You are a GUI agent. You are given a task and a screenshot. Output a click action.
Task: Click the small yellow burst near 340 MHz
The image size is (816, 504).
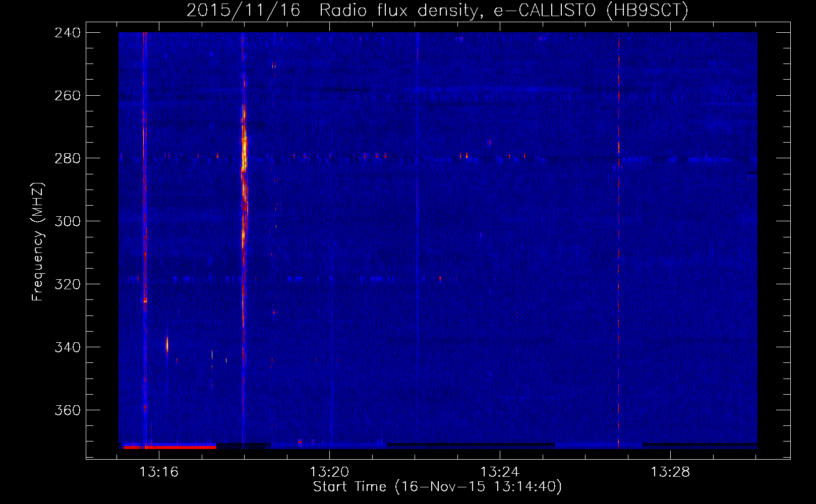click(167, 345)
